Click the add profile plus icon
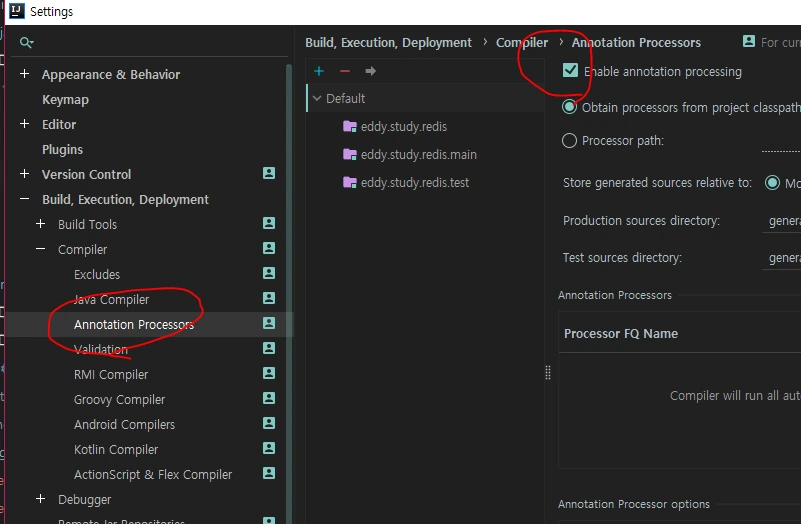Image resolution: width=801 pixels, height=524 pixels. pyautogui.click(x=319, y=71)
